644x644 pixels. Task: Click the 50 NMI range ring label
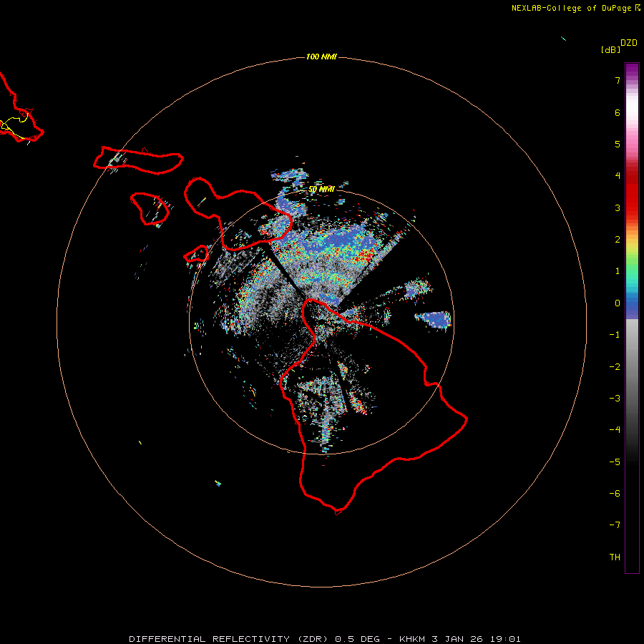(x=321, y=189)
